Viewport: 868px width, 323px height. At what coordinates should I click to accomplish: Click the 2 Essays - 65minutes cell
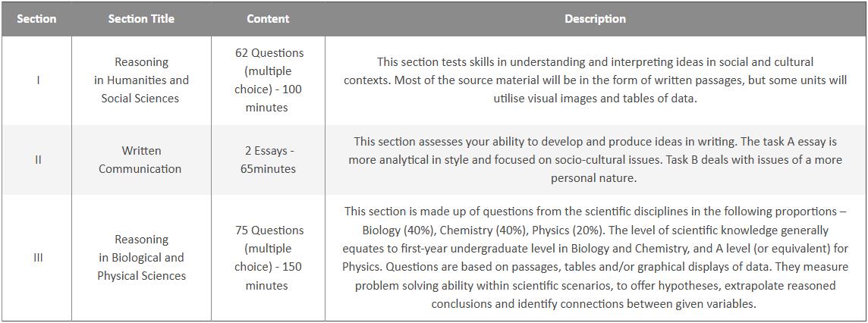[x=268, y=160]
